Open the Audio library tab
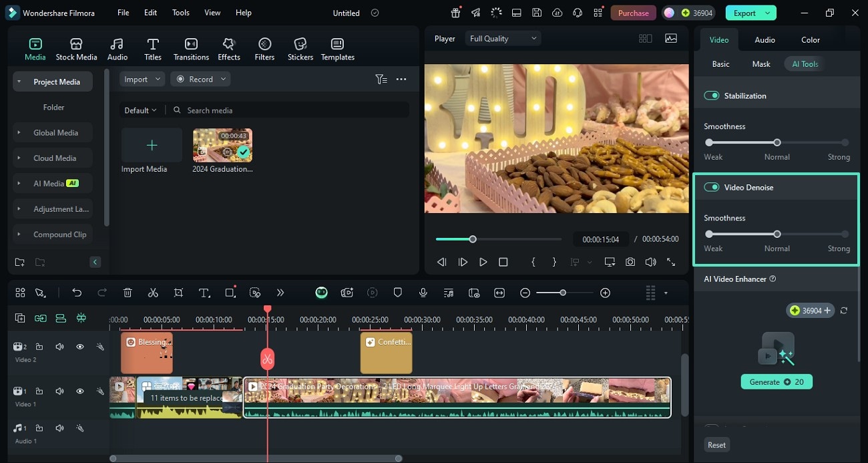 tap(118, 49)
